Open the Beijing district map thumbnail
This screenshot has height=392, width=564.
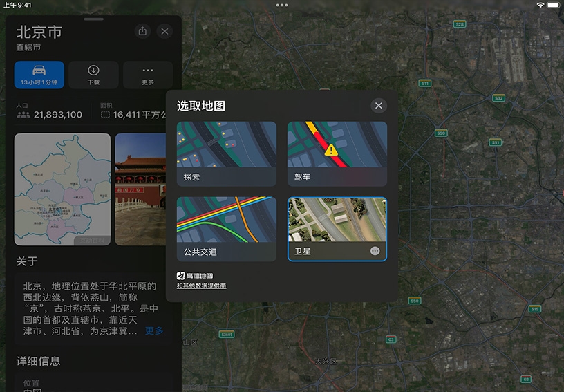pos(62,189)
